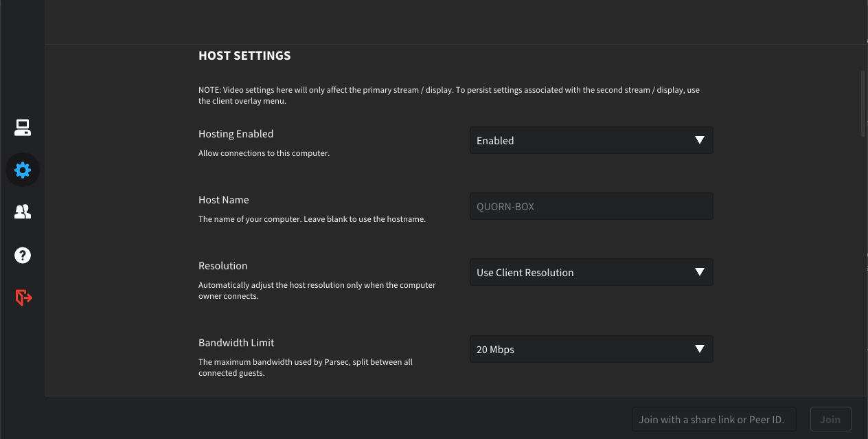Change bandwidth limit from 20 Mbps

[591, 349]
